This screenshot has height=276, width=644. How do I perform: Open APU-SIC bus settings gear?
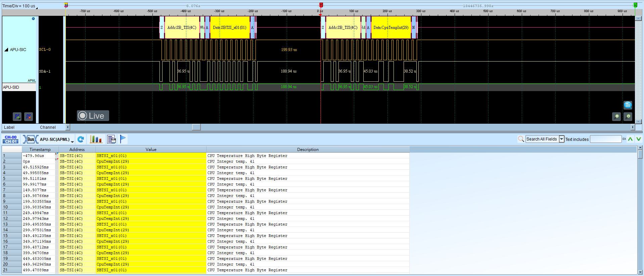click(x=33, y=19)
